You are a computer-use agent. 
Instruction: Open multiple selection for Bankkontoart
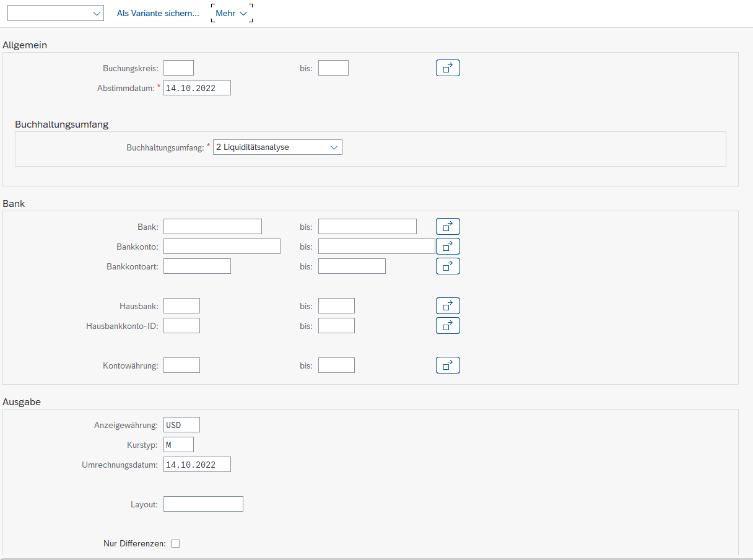[448, 266]
